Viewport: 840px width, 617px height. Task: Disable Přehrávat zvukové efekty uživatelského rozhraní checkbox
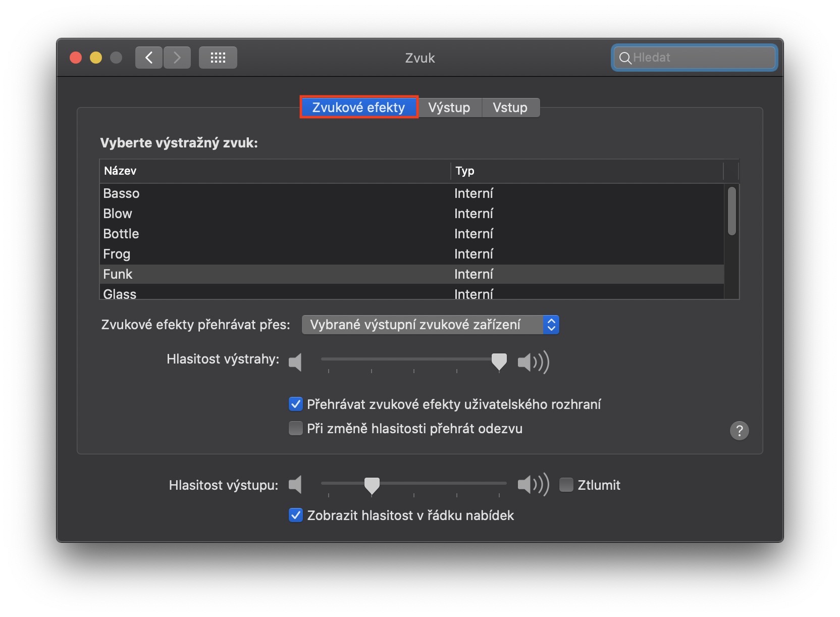295,404
